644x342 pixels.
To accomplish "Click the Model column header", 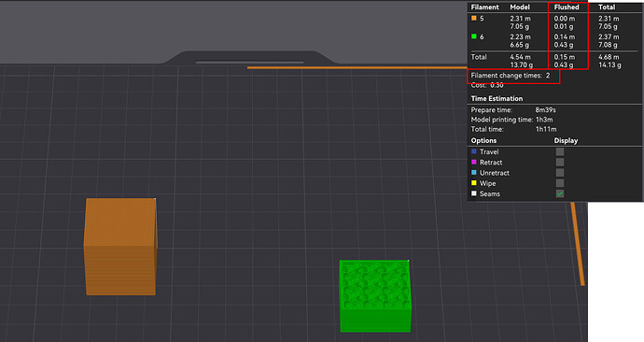I will 520,7.
